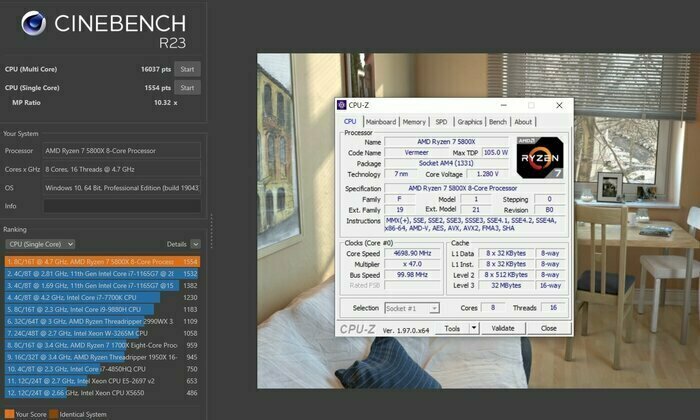700x420 pixels.
Task: Select ranking row 1 AMD Ryzen 7 5800X
Action: click(x=102, y=262)
